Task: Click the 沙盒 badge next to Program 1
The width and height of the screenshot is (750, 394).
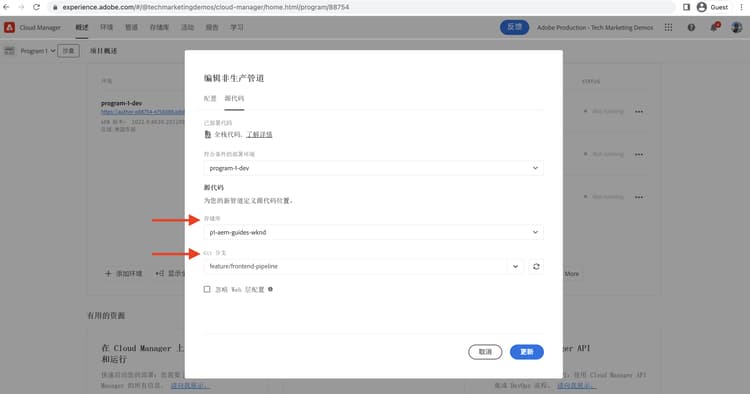Action: click(68, 51)
